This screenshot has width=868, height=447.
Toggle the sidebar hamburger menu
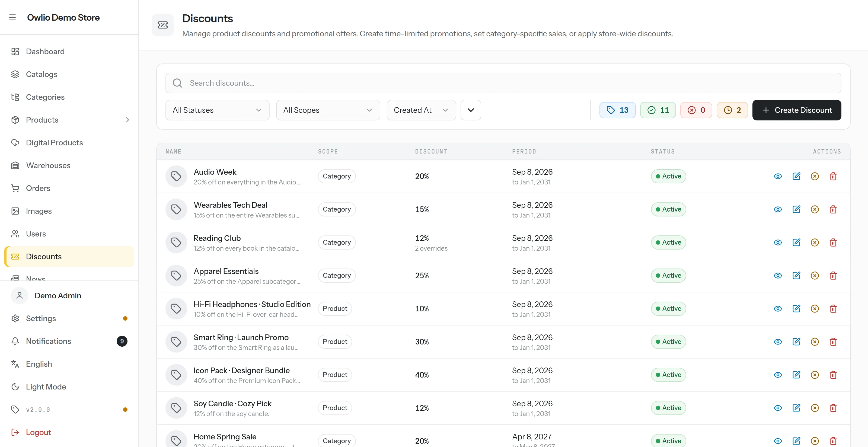click(12, 18)
